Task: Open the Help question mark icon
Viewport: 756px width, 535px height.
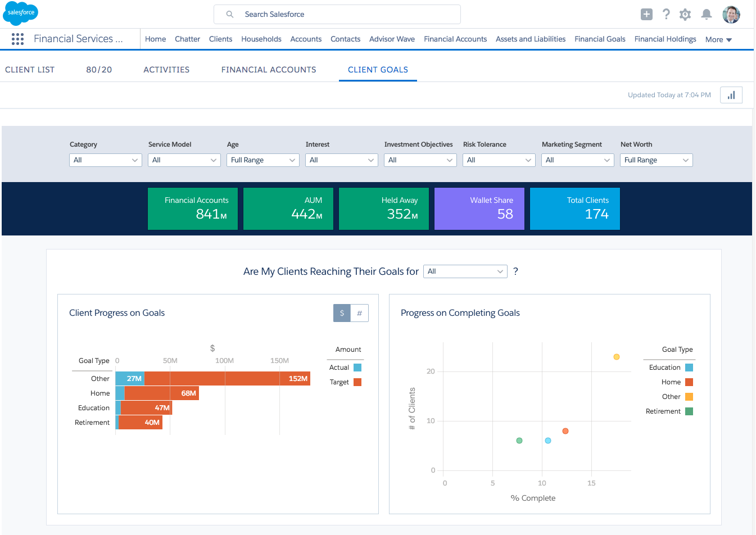Action: click(666, 15)
